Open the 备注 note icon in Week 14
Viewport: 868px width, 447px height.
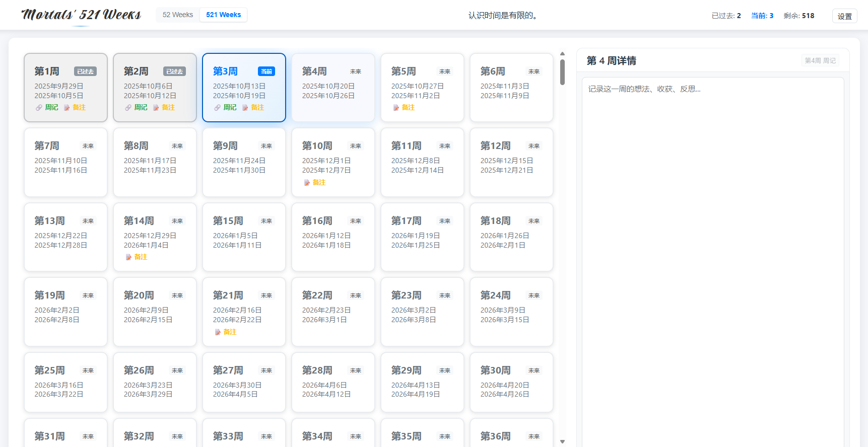[128, 257]
